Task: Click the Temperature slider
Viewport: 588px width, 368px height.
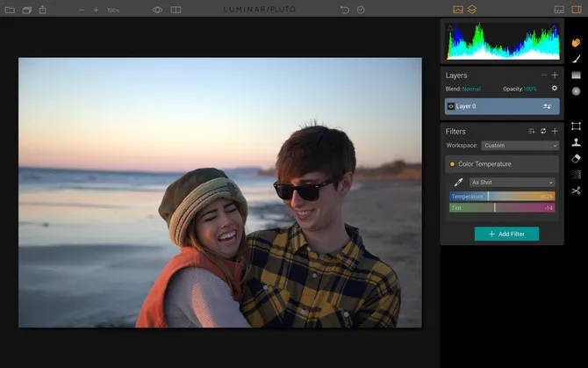Action: [x=502, y=196]
